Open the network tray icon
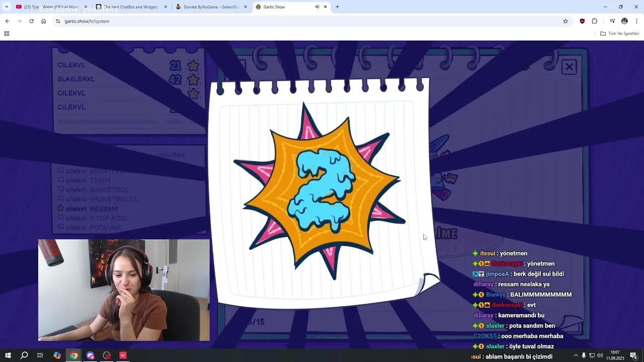The width and height of the screenshot is (644, 362). [x=592, y=355]
